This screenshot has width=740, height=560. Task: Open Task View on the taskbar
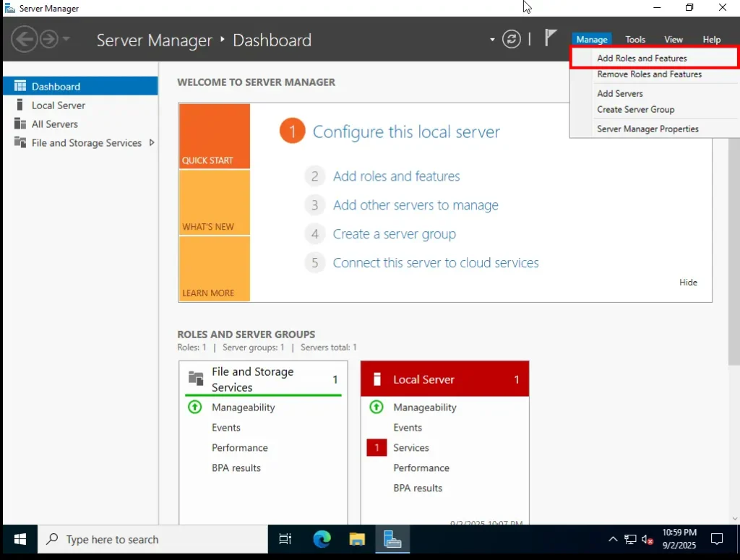click(x=285, y=539)
